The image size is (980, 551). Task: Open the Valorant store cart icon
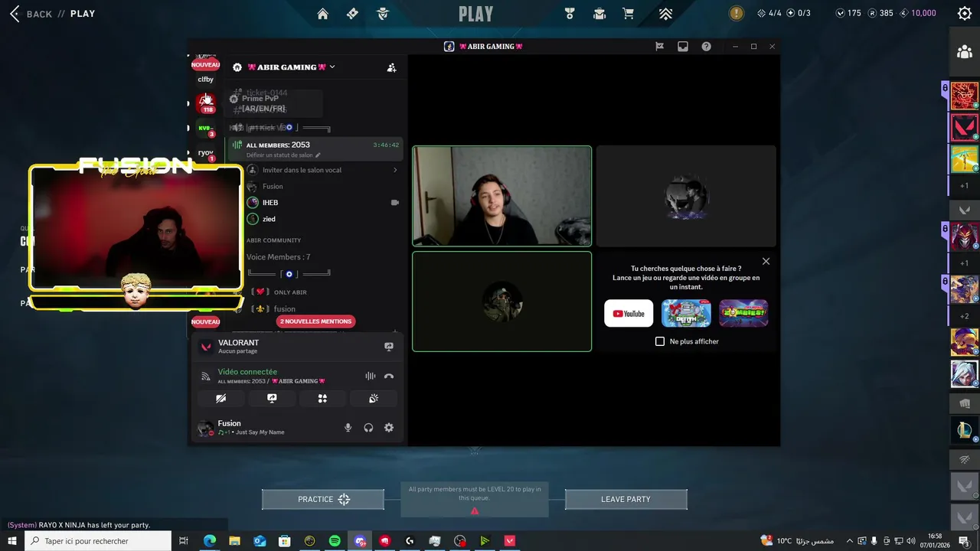click(629, 14)
